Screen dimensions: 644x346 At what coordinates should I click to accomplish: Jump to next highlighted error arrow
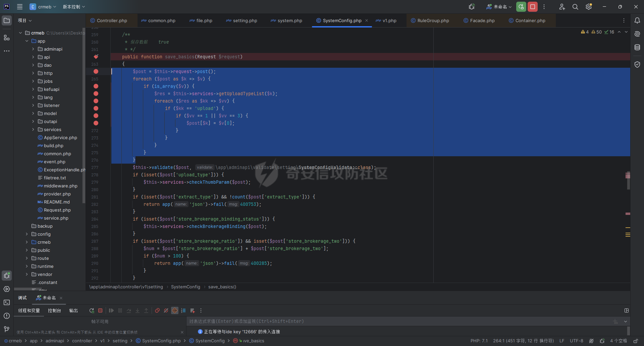tap(626, 32)
